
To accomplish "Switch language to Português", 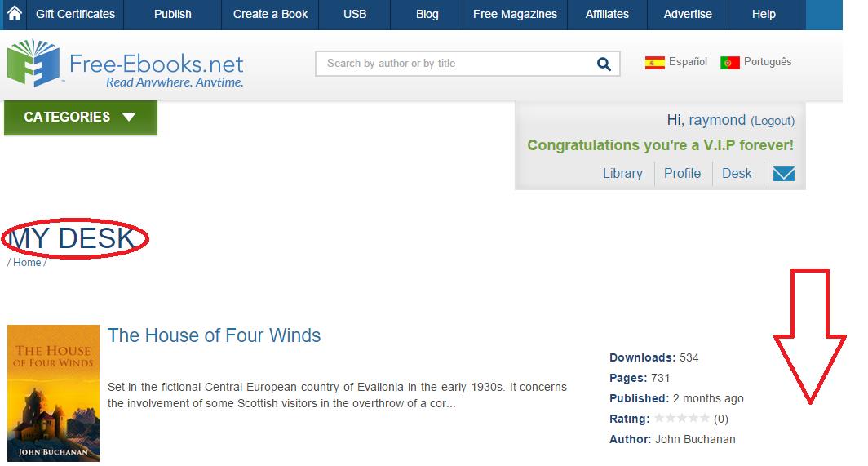I will point(767,62).
